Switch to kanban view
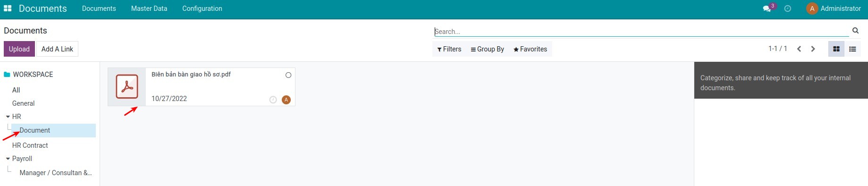 tap(836, 49)
